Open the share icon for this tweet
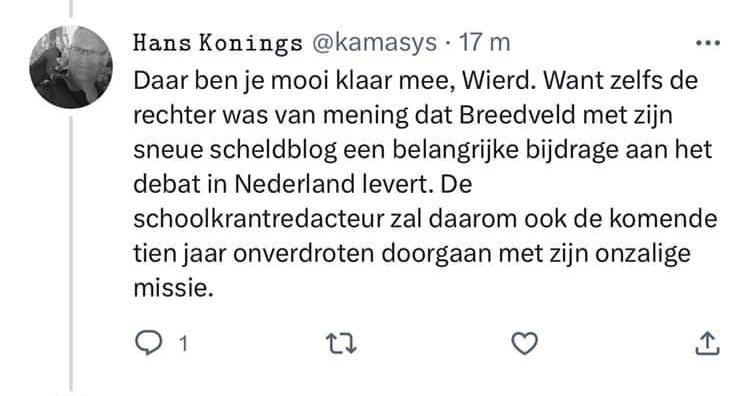 click(x=707, y=343)
